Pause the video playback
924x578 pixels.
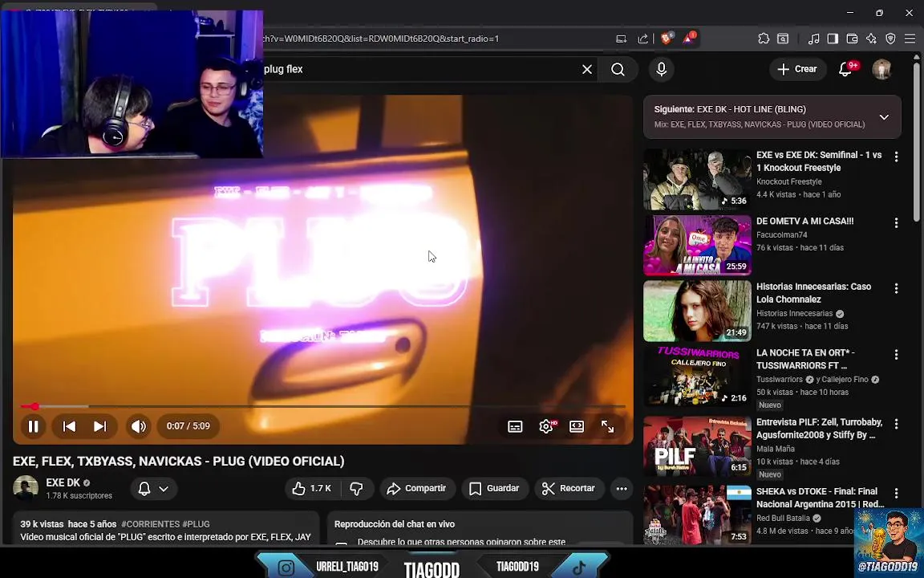coord(33,426)
